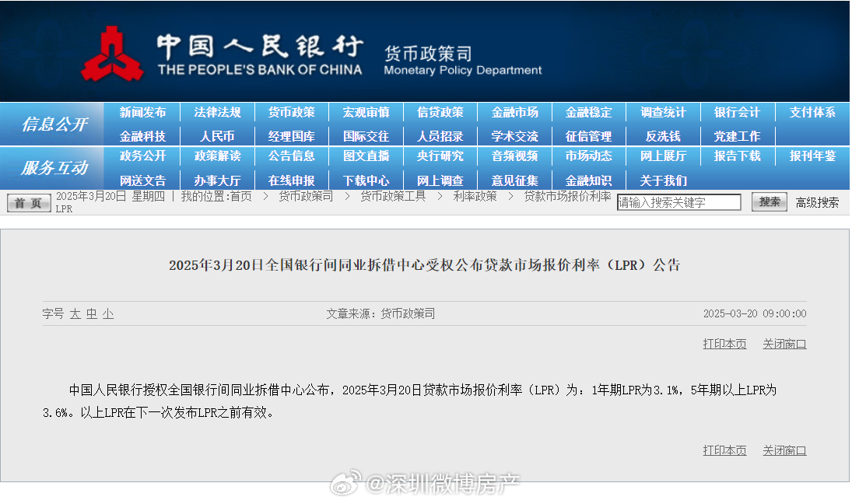Select 关于我们 menu item

click(x=663, y=180)
